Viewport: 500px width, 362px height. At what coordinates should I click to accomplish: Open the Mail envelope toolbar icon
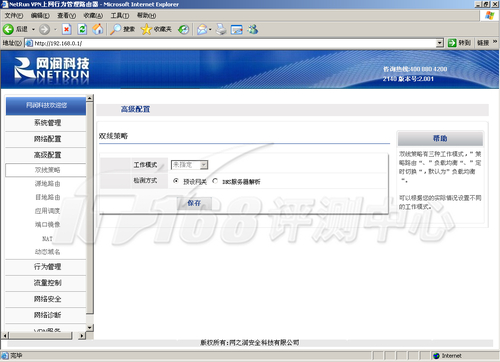click(202, 29)
